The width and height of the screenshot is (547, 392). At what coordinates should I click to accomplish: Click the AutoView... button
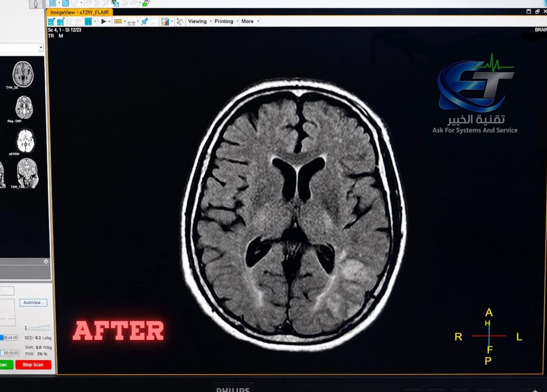pos(33,303)
